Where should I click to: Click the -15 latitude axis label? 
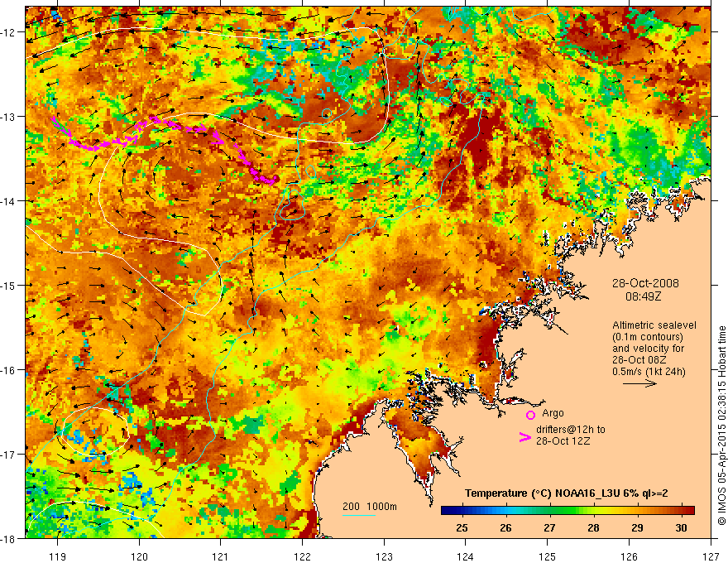click(9, 286)
